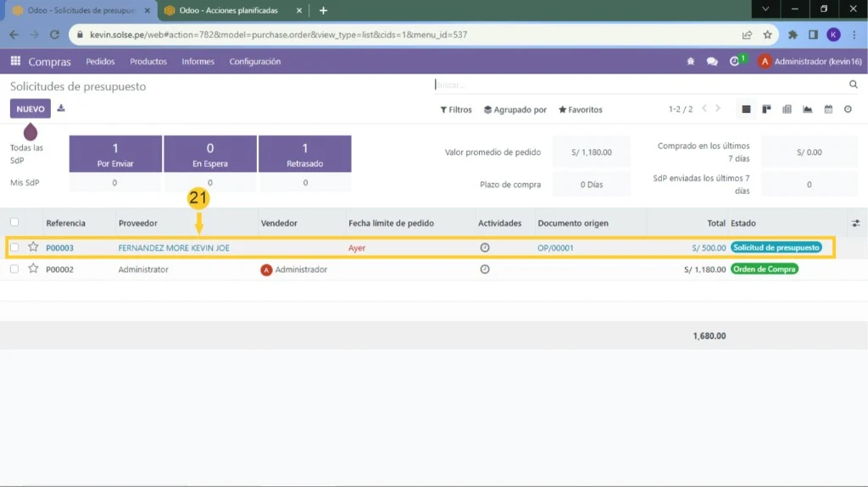Open the Favoritos dropdown

coord(580,109)
